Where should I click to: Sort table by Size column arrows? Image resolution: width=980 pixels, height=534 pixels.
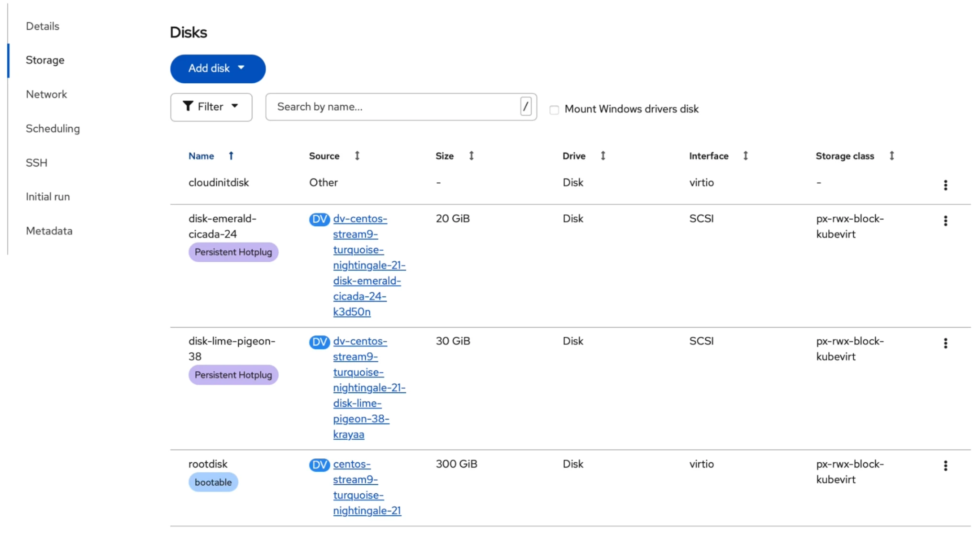[x=471, y=156]
